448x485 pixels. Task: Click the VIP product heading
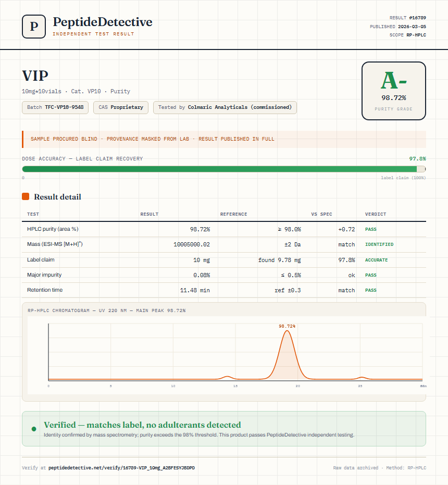35,76
